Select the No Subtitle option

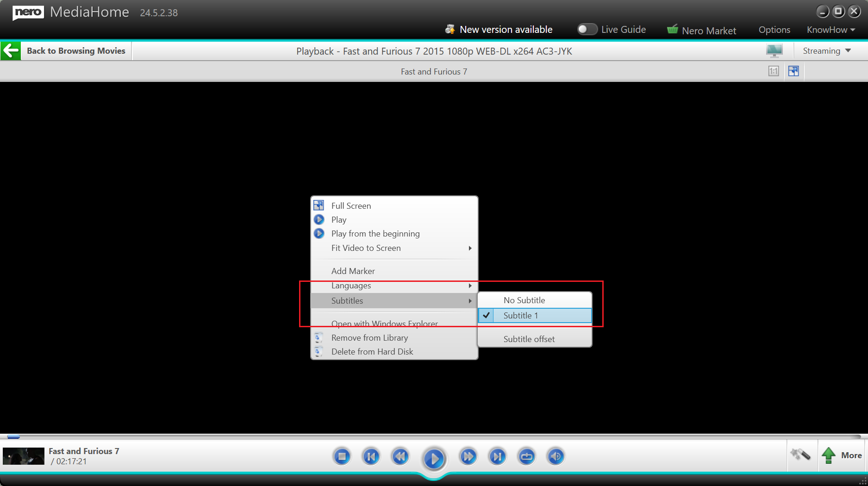pyautogui.click(x=535, y=300)
